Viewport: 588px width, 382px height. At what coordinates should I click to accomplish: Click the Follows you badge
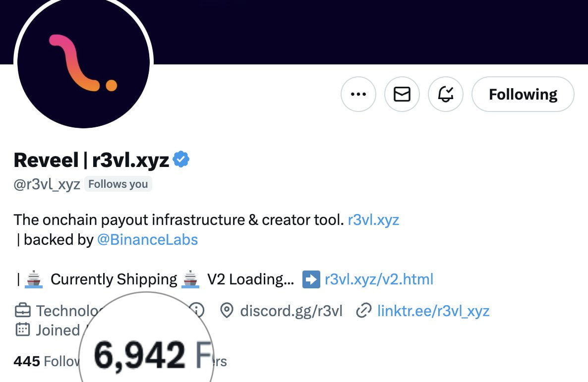tap(118, 184)
